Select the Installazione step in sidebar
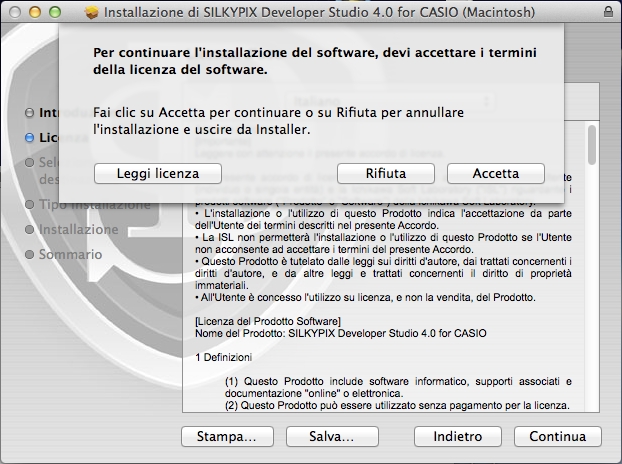The height and width of the screenshot is (464, 622). [79, 229]
